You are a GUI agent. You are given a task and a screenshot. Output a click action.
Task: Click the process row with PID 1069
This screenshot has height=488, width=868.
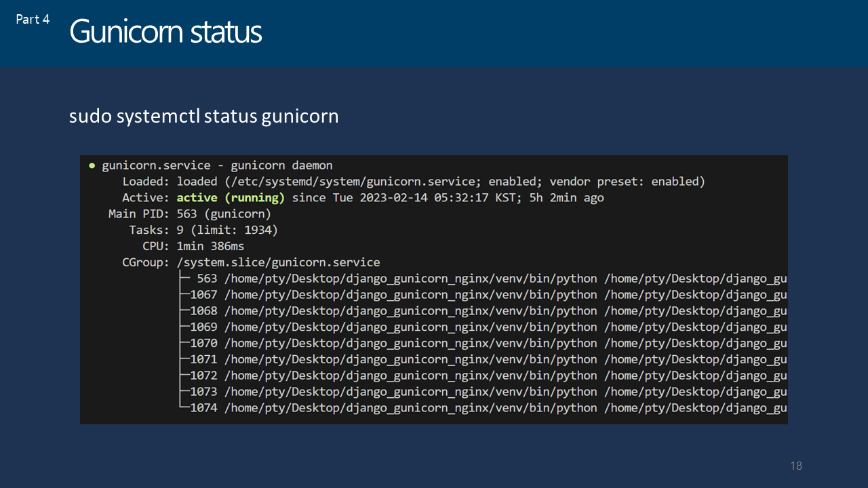[x=484, y=327]
